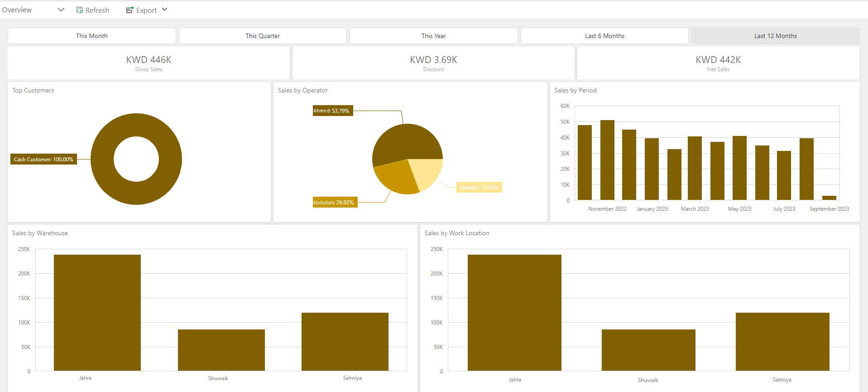
Task: Switch to This Quarter period
Action: point(263,36)
